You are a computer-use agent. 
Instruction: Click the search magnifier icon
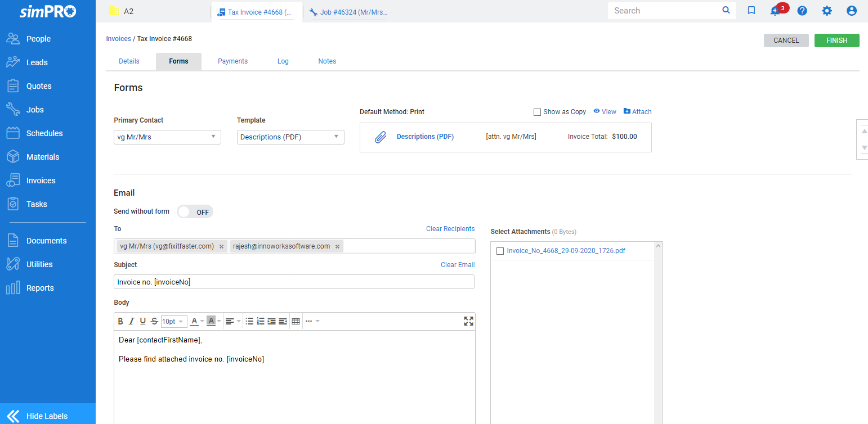[726, 11]
